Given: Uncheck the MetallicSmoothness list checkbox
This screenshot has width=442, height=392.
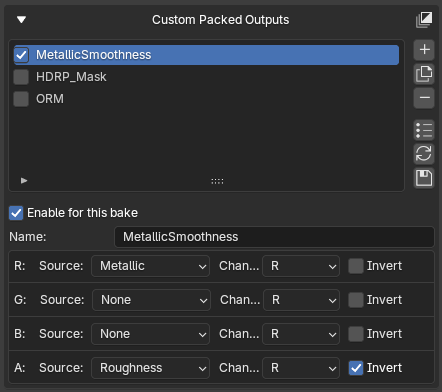Looking at the screenshot, I should 21,55.
